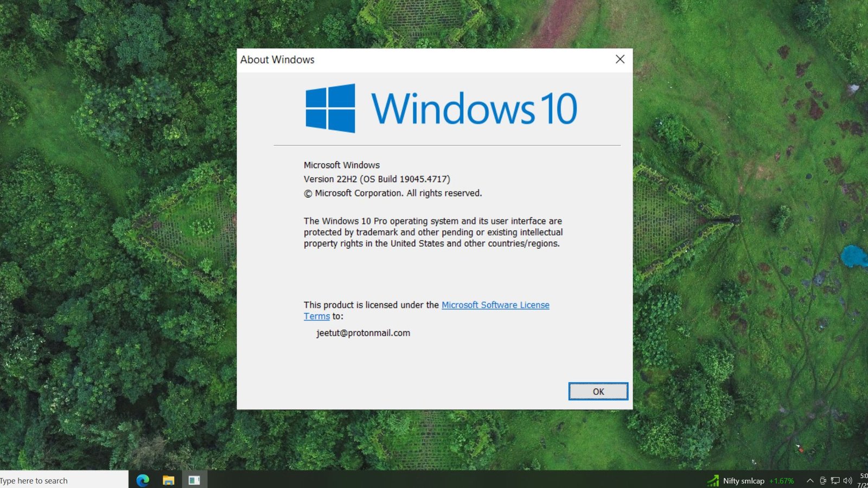Open the Meet Now tray icon
Screen dimensions: 868x488
coord(823,480)
